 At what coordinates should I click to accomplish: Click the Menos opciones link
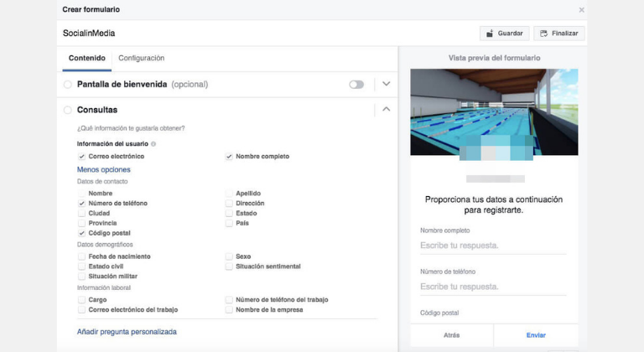[x=103, y=169]
